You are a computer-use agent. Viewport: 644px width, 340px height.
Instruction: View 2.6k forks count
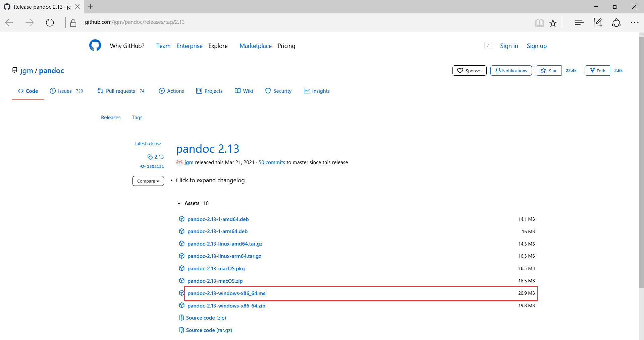(619, 71)
